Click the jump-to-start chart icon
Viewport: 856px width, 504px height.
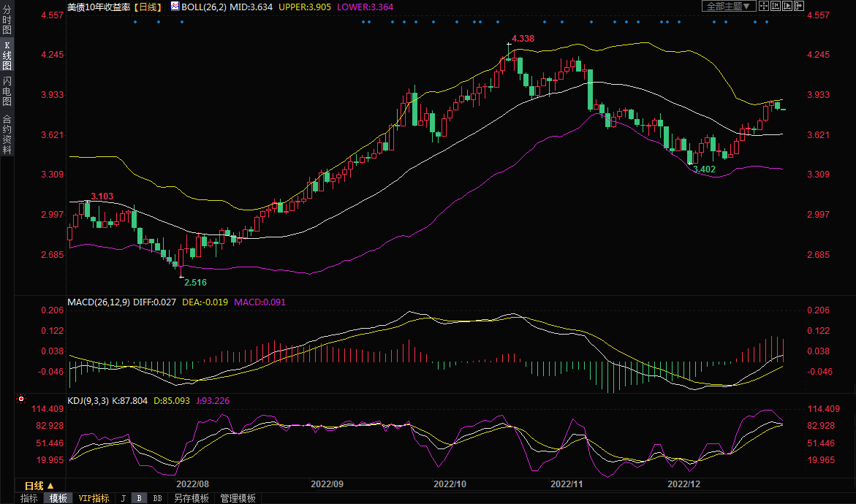coord(776,6)
